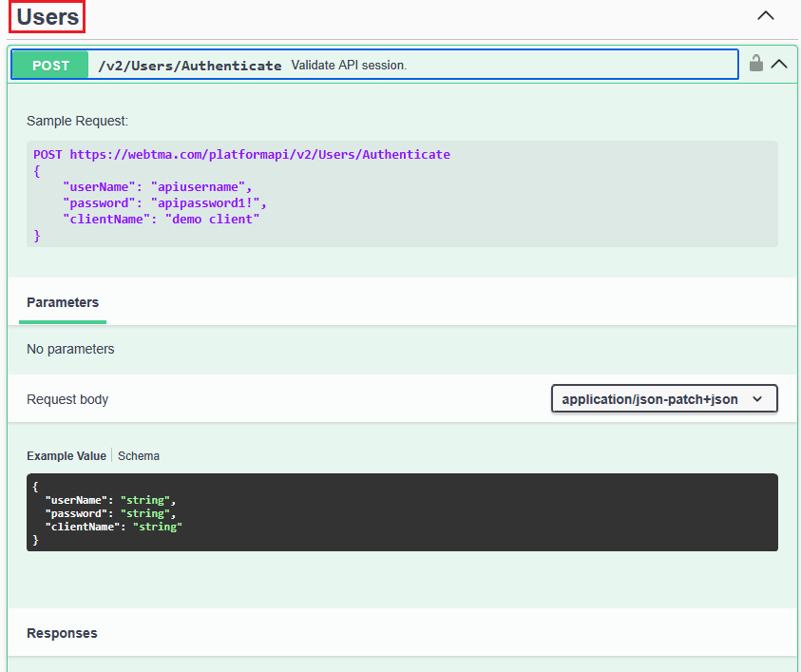Screen dimensions: 801x672
Task: Click the "userName": "apiusername" sample line
Action: click(x=158, y=186)
